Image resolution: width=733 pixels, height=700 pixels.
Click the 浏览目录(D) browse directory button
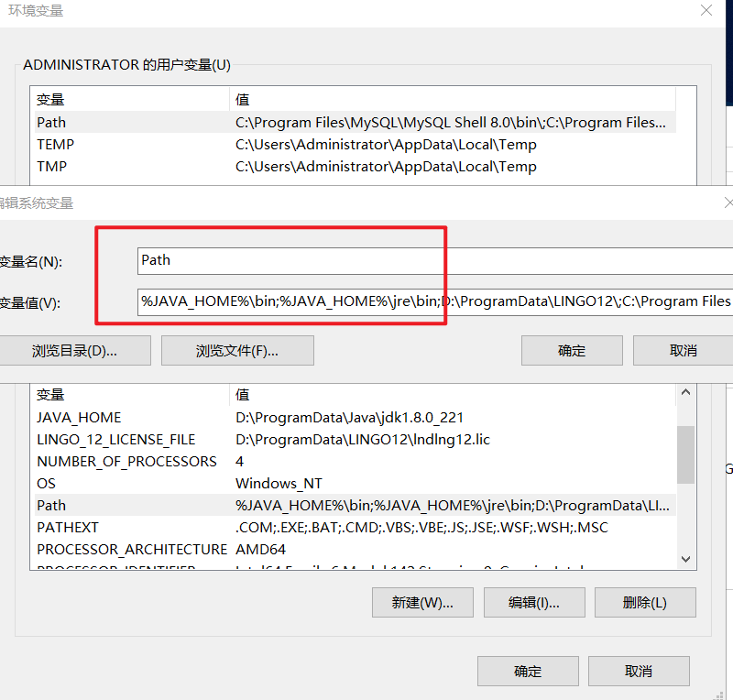click(76, 350)
